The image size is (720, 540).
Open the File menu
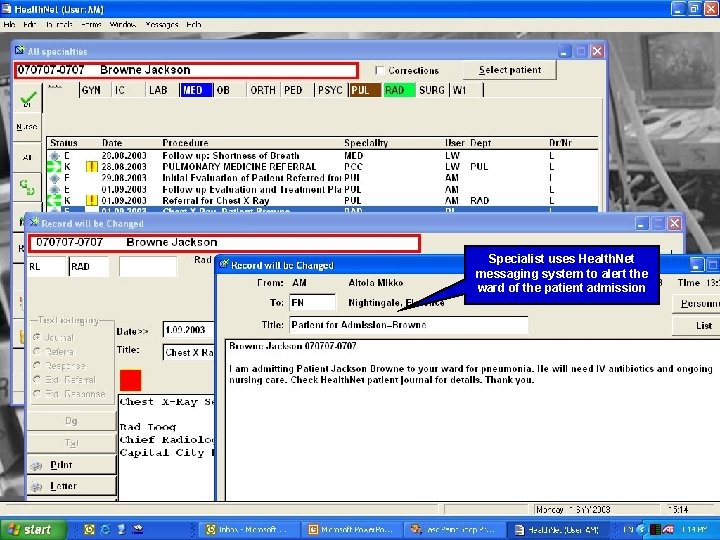tap(9, 24)
